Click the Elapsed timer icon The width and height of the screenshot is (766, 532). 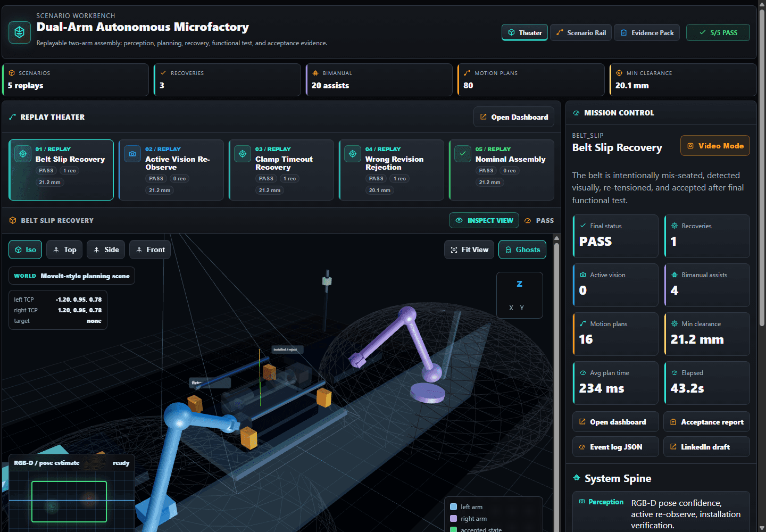click(x=675, y=372)
